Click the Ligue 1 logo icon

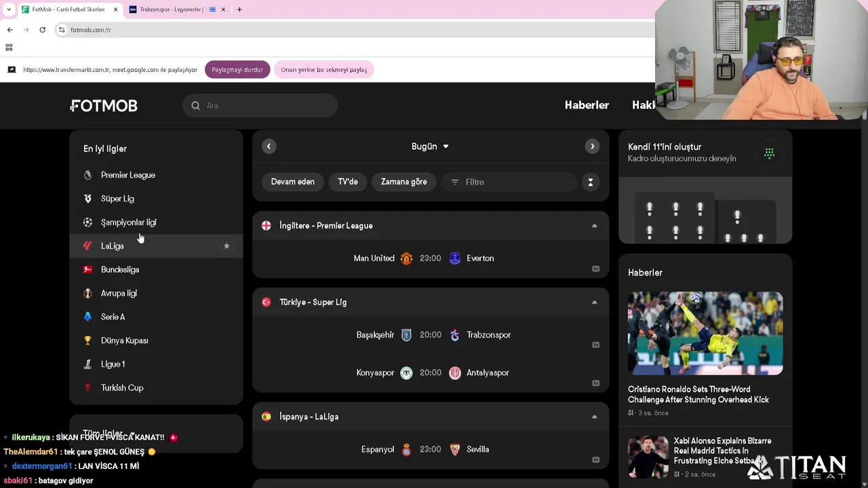point(87,364)
